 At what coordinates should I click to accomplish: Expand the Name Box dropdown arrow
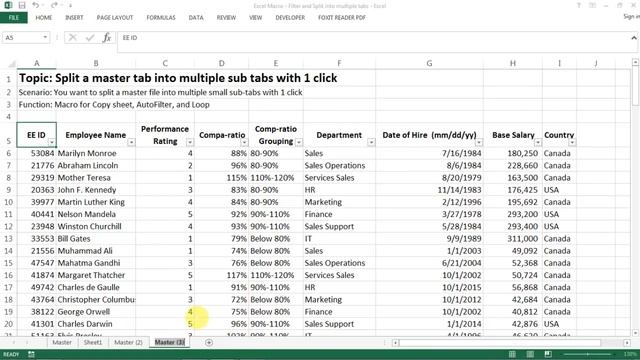(45, 38)
